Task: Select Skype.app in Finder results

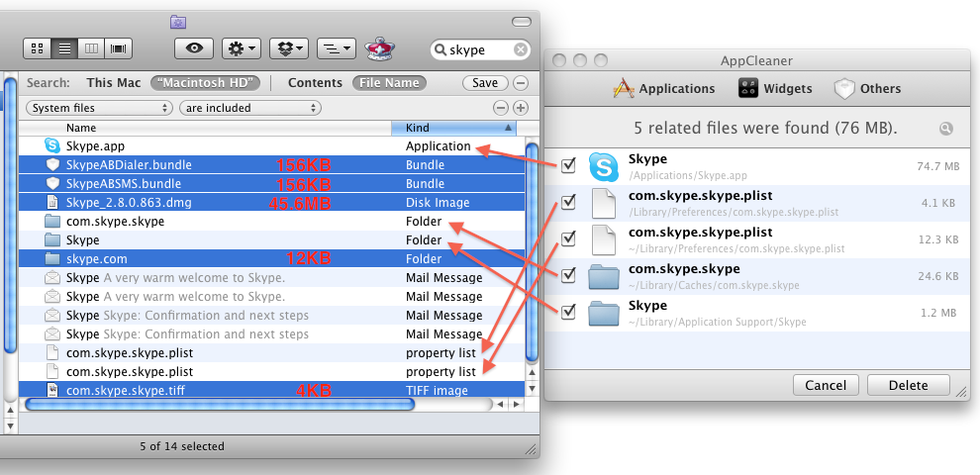Action: point(271,146)
